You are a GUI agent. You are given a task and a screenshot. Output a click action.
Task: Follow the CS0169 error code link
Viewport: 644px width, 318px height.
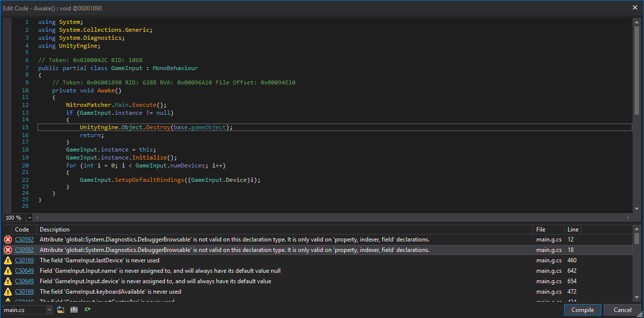pyautogui.click(x=24, y=260)
